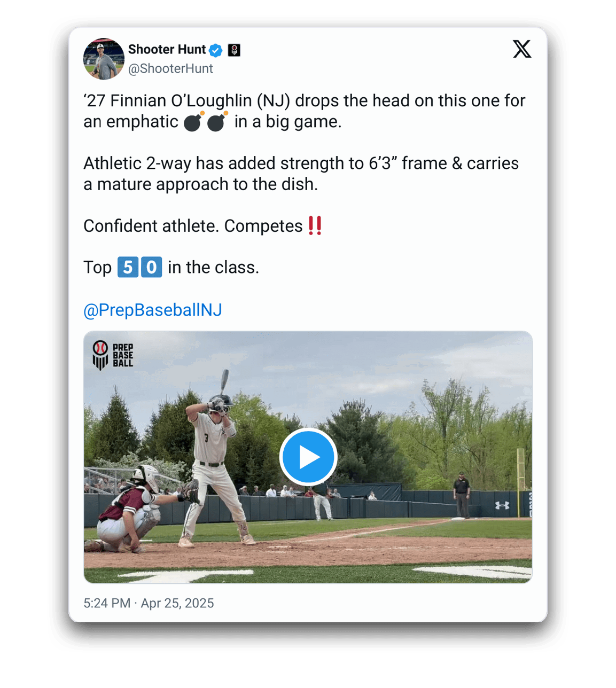Click the "Finnian O'Loughlin" opening tweet sentence

(x=304, y=101)
